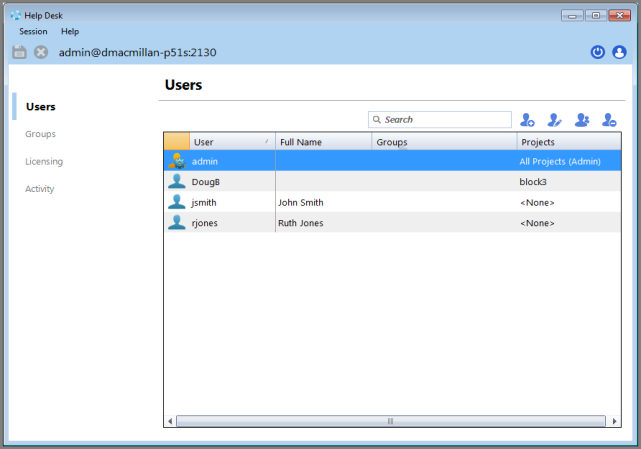The image size is (641, 449).
Task: Open the Help menu
Action: click(x=70, y=31)
